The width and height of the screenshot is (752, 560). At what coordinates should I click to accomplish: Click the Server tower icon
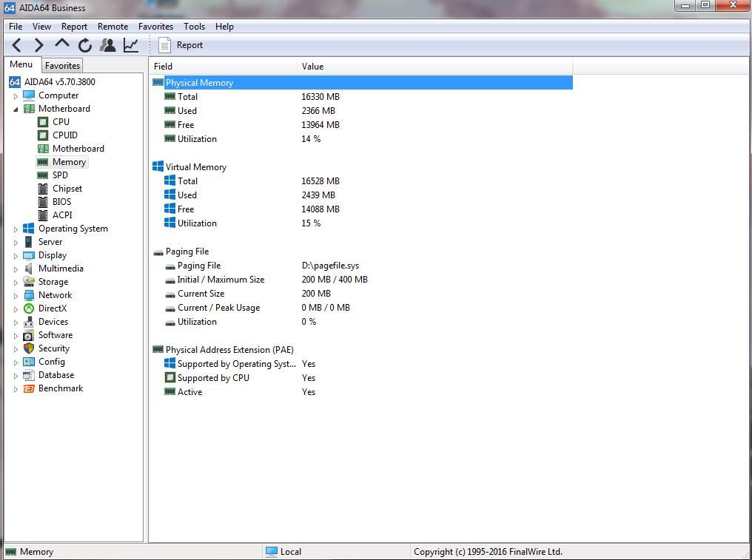point(29,242)
